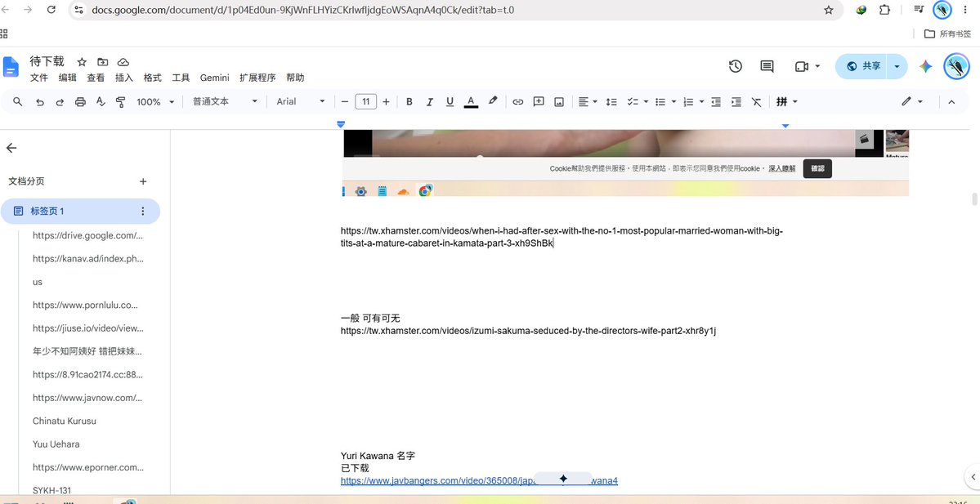980x504 pixels.
Task: Open Chrome extensions puzzle icon
Action: tap(884, 10)
